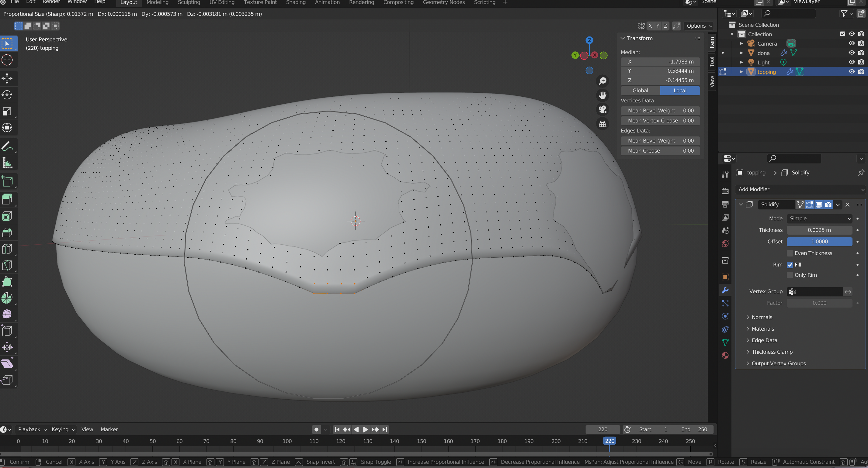Viewport: 868px width, 468px height.
Task: Switch to the Shading workspace tab
Action: pyautogui.click(x=296, y=2)
